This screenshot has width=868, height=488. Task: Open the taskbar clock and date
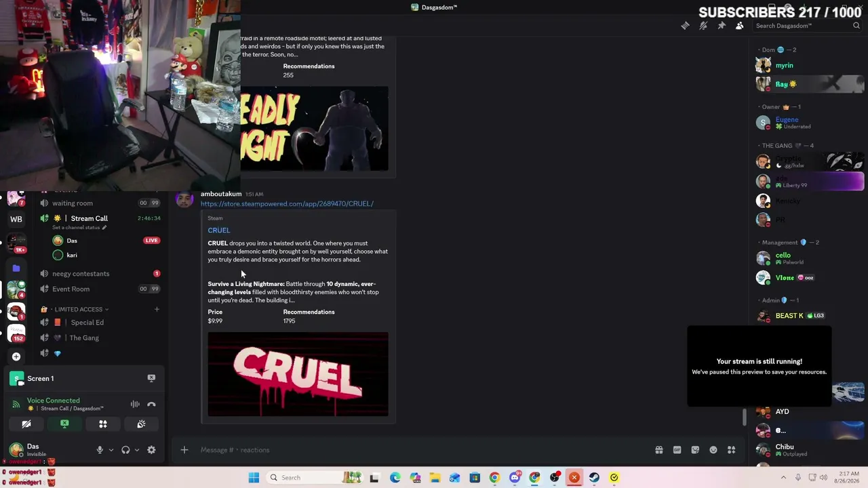848,478
